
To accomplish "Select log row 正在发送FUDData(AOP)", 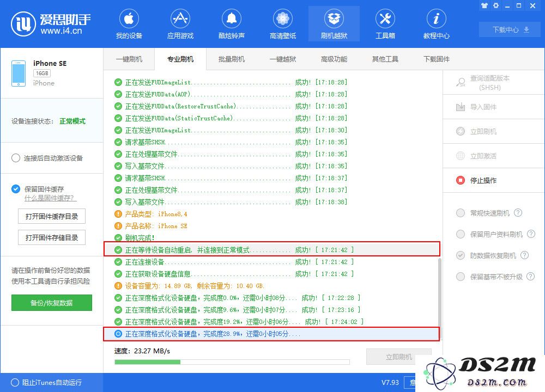I will coord(272,94).
